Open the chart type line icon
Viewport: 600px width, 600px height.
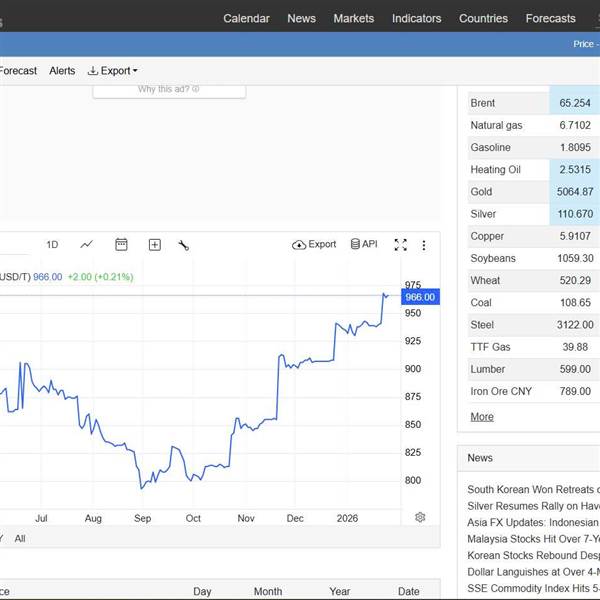pos(87,244)
